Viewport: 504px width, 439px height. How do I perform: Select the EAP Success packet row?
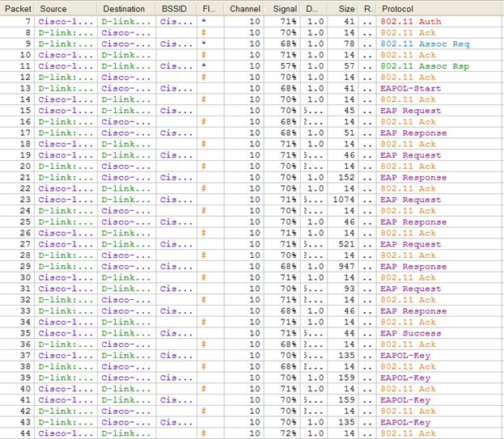[410, 333]
